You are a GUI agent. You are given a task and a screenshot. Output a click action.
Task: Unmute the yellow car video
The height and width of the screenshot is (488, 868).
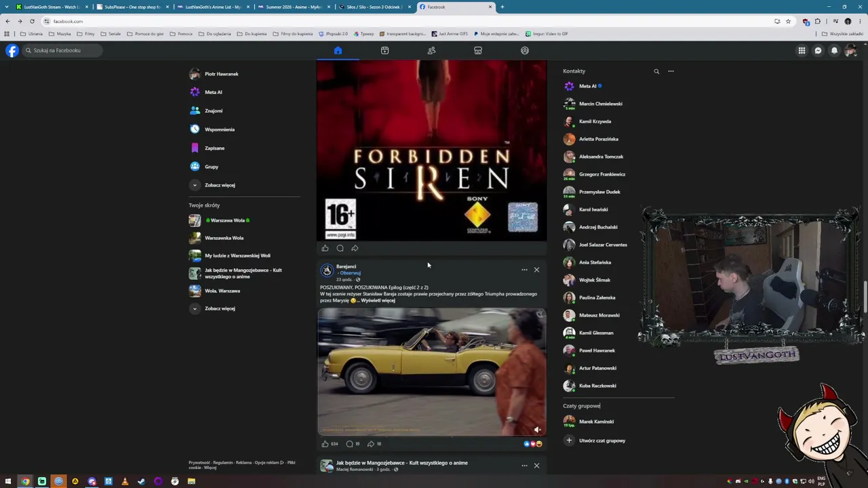[x=537, y=430]
